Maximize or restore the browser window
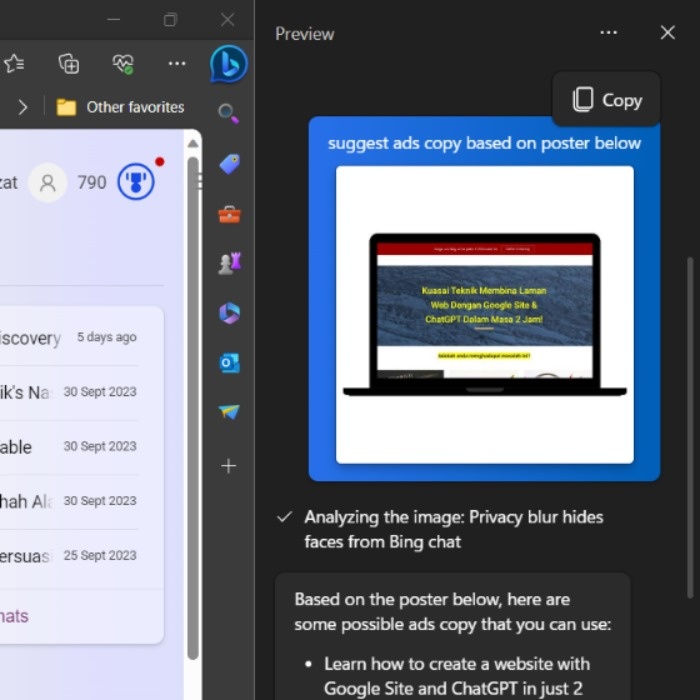This screenshot has width=700, height=700. pos(170,20)
